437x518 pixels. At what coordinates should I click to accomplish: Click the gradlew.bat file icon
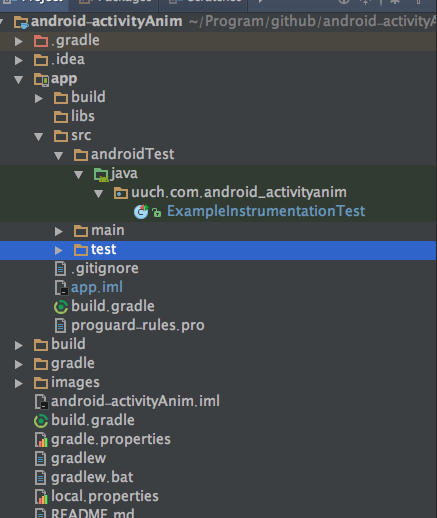tap(40, 478)
